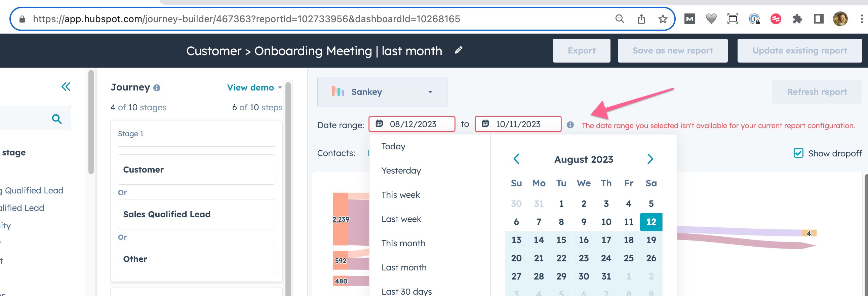Go to next month in calendar

click(x=650, y=159)
